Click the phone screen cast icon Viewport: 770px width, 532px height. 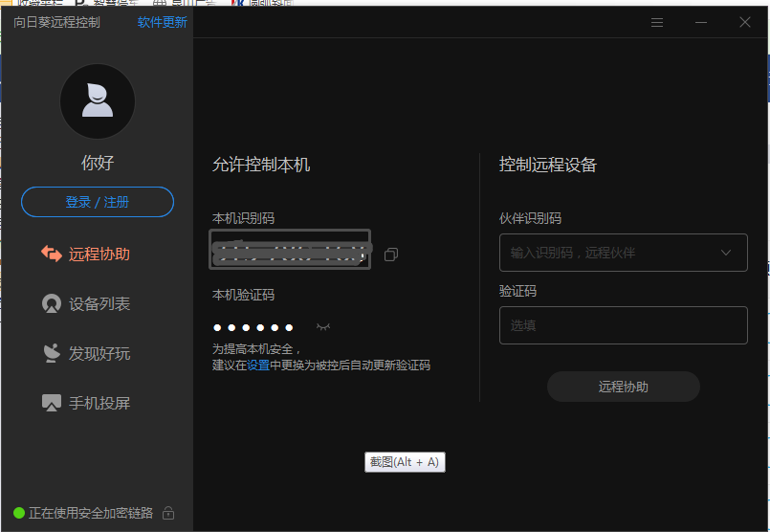[x=52, y=403]
